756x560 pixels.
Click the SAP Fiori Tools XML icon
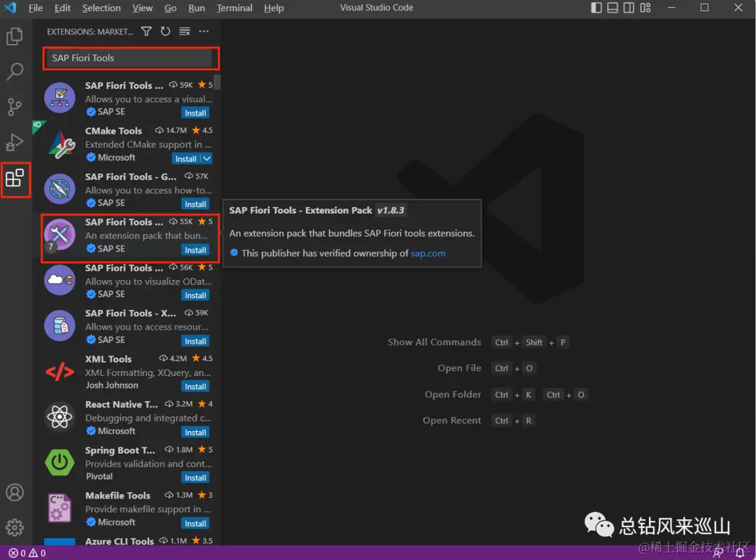click(59, 325)
